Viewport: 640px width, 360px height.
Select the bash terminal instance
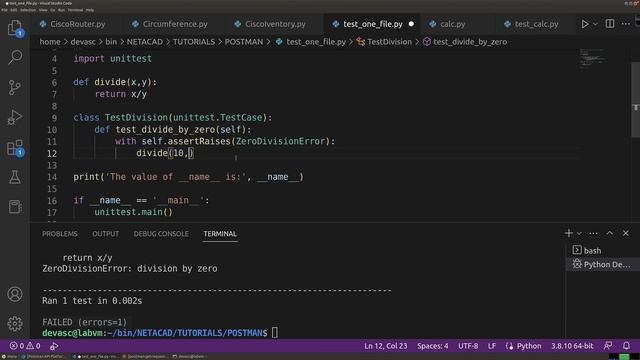(x=602, y=250)
